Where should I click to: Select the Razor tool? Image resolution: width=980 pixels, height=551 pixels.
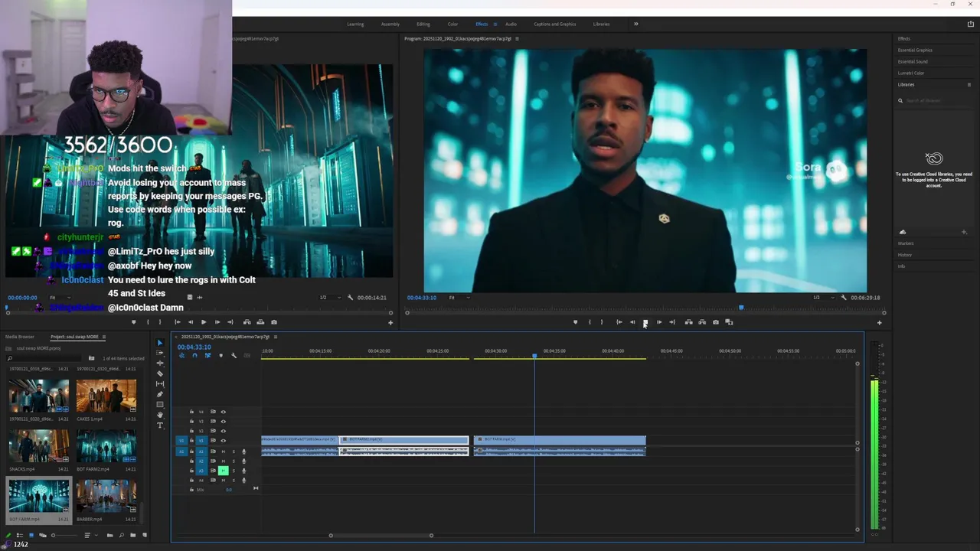point(160,373)
